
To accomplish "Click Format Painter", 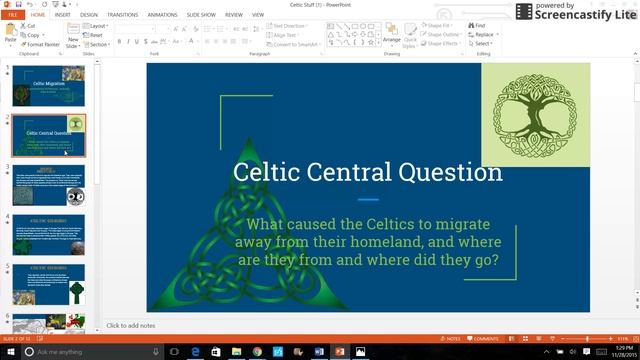I will [x=40, y=44].
